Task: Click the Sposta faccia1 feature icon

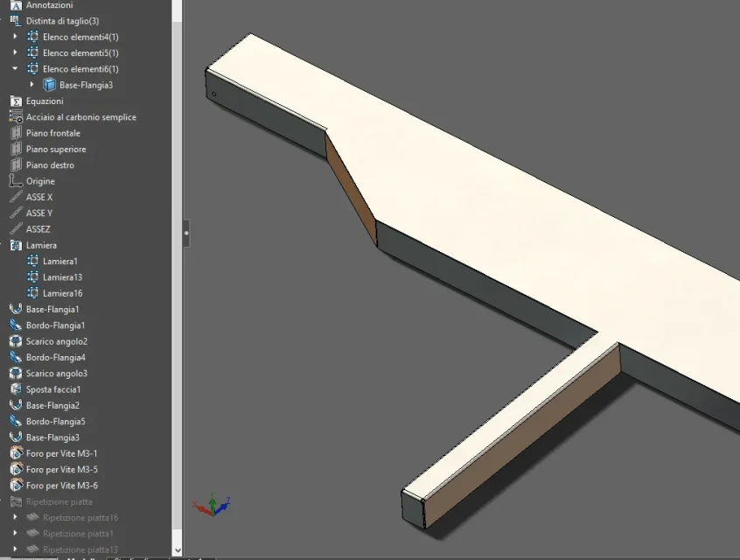Action: click(x=16, y=389)
